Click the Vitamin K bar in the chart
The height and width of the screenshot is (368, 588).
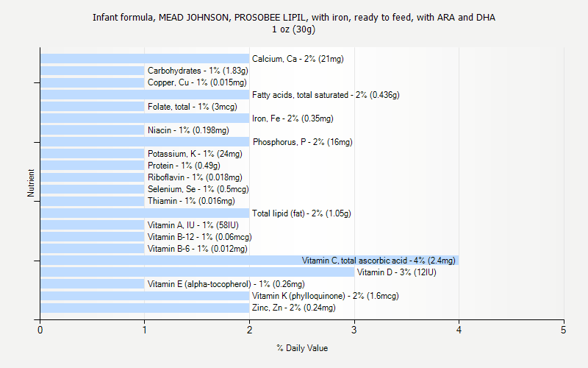coord(145,296)
